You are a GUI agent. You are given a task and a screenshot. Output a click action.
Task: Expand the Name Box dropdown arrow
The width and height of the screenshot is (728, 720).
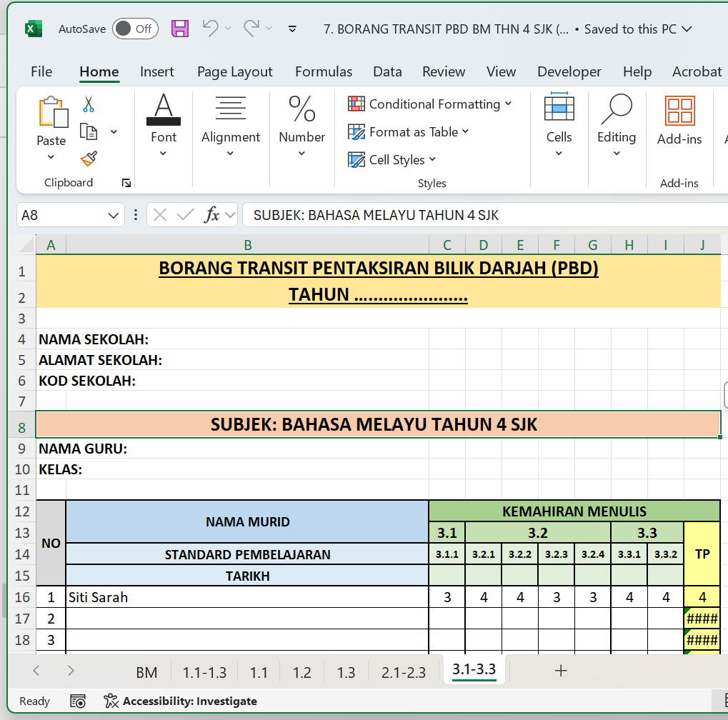click(x=113, y=216)
